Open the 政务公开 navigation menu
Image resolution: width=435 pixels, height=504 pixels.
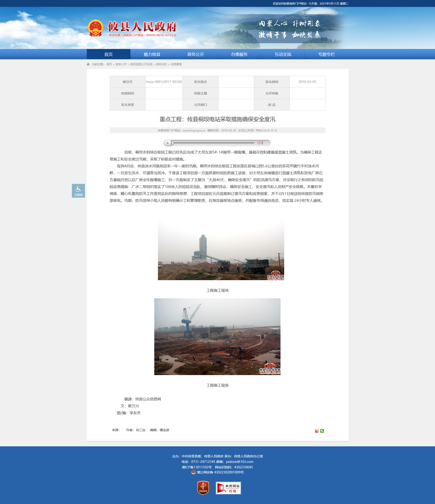[x=196, y=54]
